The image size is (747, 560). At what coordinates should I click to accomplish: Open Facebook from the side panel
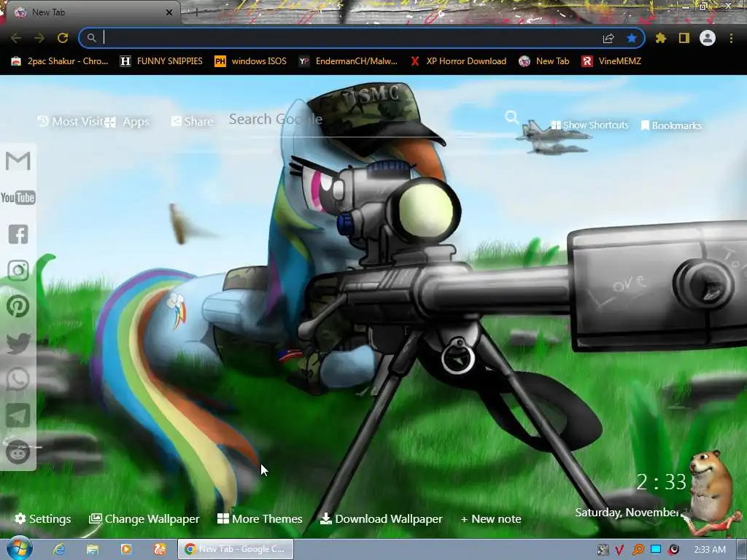(x=18, y=234)
